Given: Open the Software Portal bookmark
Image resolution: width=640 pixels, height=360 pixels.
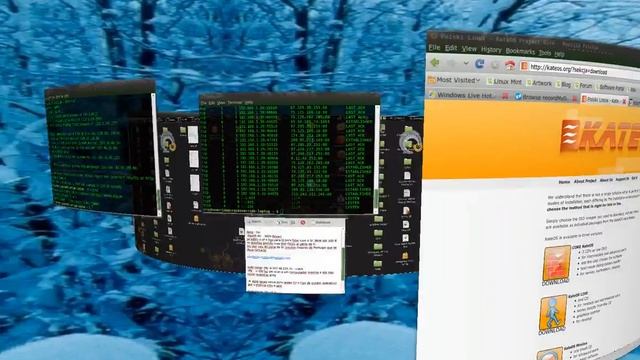Looking at the screenshot, I should (610, 87).
